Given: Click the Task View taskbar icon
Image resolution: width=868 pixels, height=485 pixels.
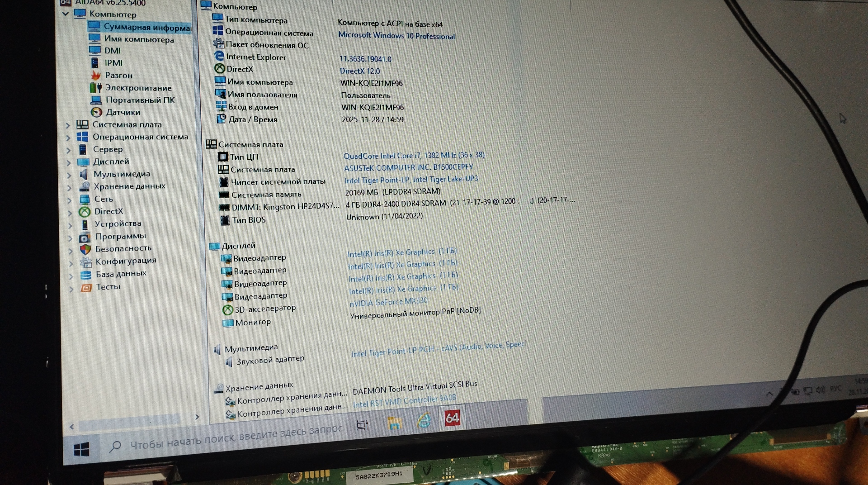Looking at the screenshot, I should [363, 425].
